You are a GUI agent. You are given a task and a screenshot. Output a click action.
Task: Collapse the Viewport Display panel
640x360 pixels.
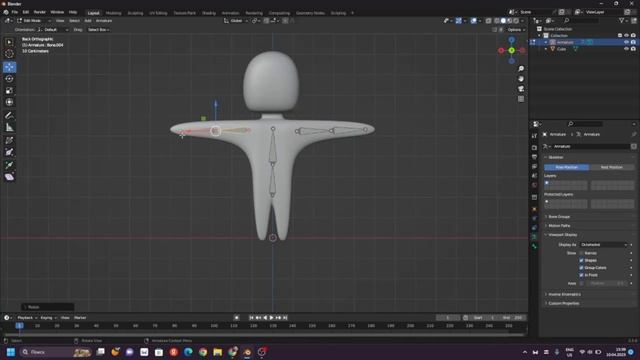coord(562,235)
